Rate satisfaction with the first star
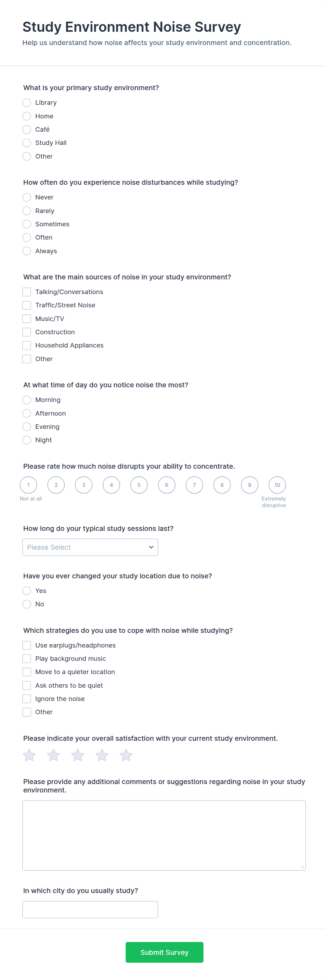The height and width of the screenshot is (980, 325). point(29,755)
